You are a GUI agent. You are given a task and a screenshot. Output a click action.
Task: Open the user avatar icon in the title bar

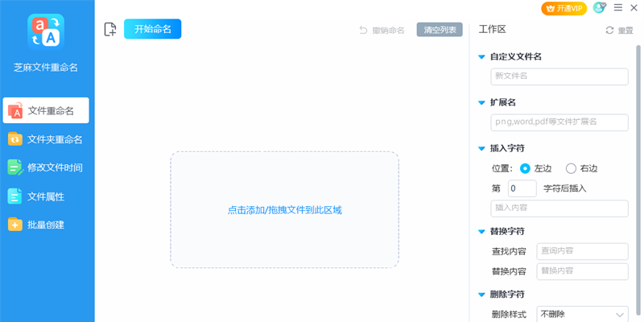pos(599,7)
